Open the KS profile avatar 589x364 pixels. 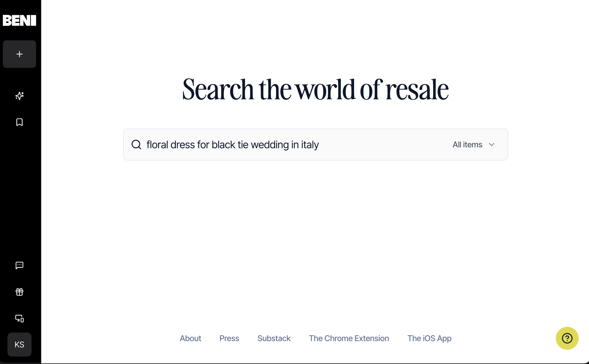pyautogui.click(x=19, y=345)
